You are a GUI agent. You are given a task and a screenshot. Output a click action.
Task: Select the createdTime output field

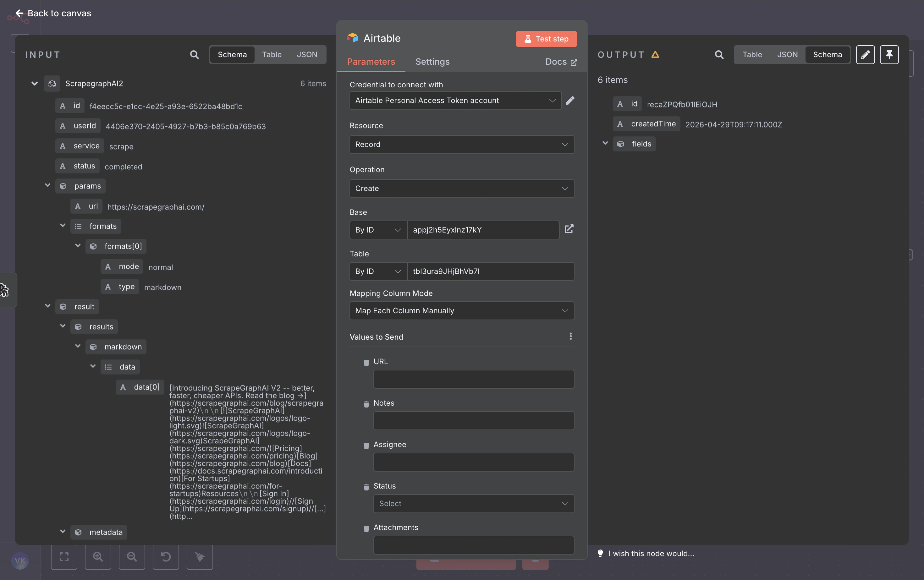(x=646, y=124)
